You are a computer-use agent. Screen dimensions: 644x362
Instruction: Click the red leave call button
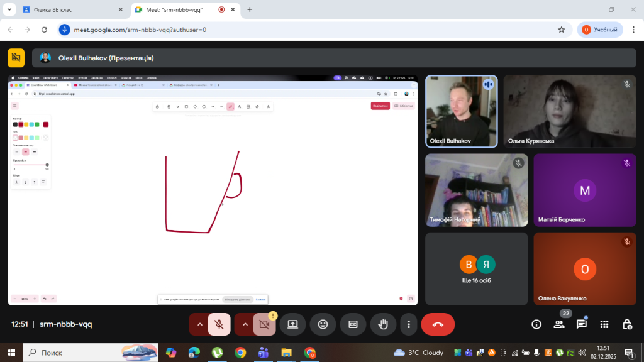point(438,324)
